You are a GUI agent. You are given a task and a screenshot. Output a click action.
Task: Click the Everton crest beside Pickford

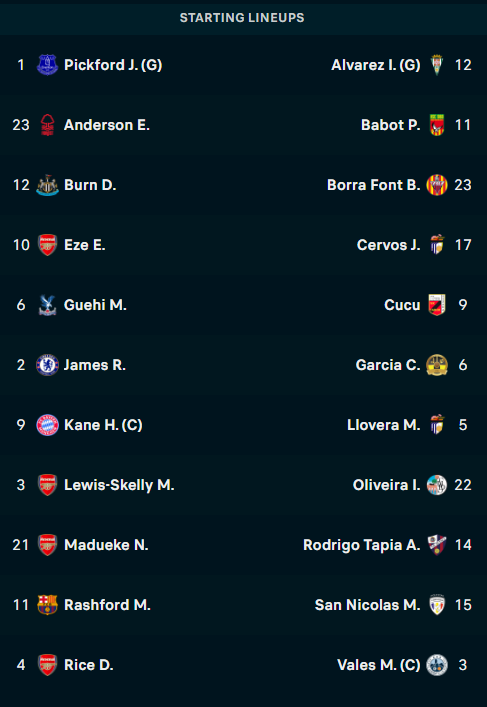[x=47, y=65]
